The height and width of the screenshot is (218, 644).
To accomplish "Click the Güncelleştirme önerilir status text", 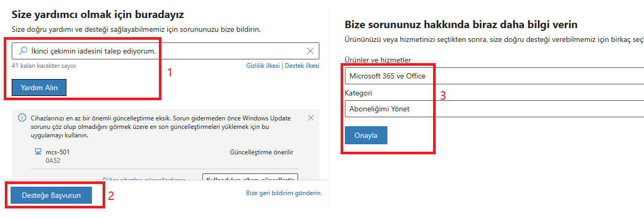I will point(261,152).
